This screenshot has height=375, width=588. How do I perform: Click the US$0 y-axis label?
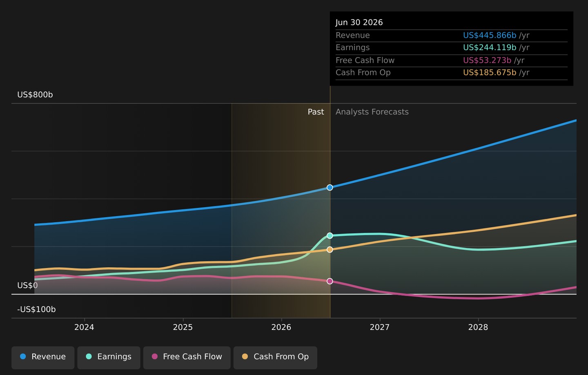(27, 286)
